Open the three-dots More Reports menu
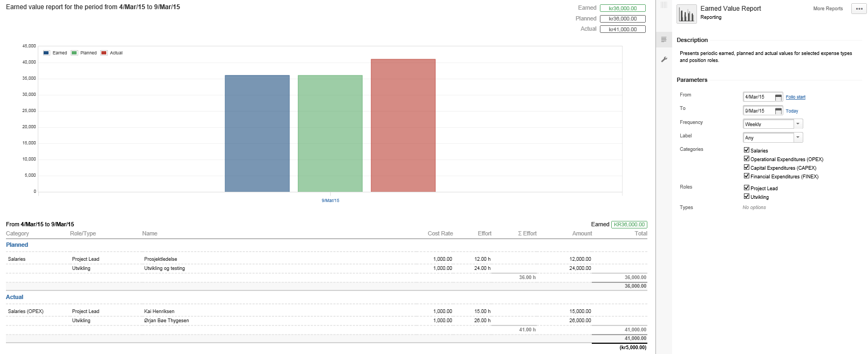 (x=859, y=9)
